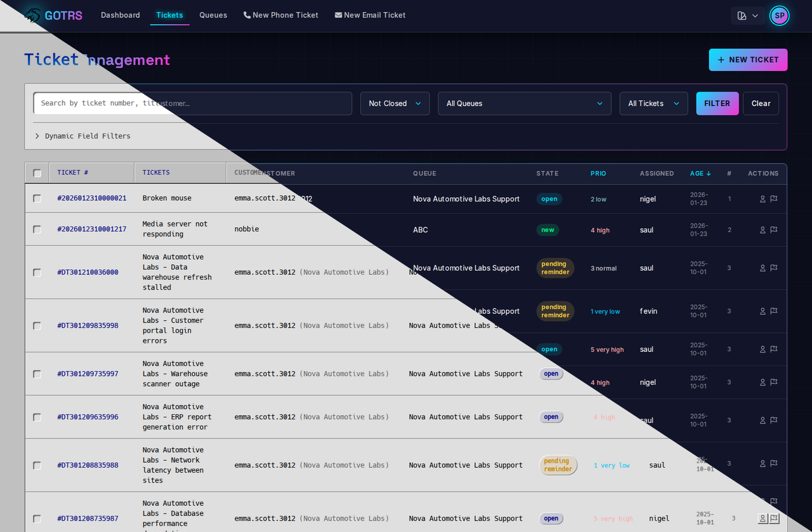Check the checkbox for the Broken mouse ticket
The width and height of the screenshot is (812, 532).
point(37,198)
